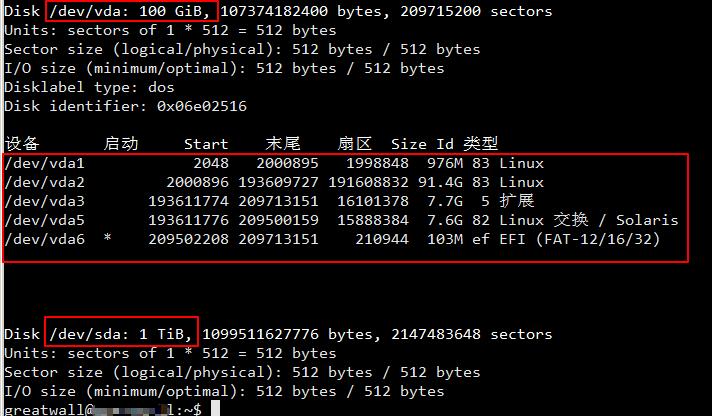Click the Linux 交换 / Solaris type text
This screenshot has width=712, height=416.
pyautogui.click(x=589, y=220)
